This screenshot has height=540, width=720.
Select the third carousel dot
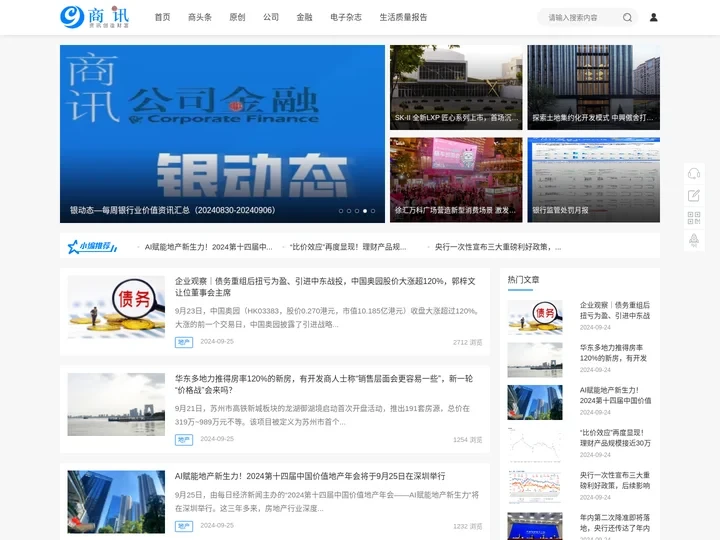tap(357, 211)
